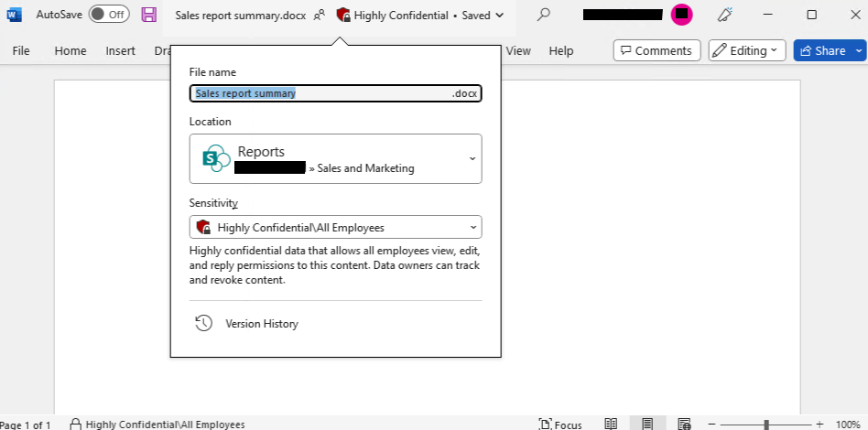Viewport: 868px width, 430px height.
Task: Expand the Location dropdown for Reports
Action: click(x=472, y=158)
